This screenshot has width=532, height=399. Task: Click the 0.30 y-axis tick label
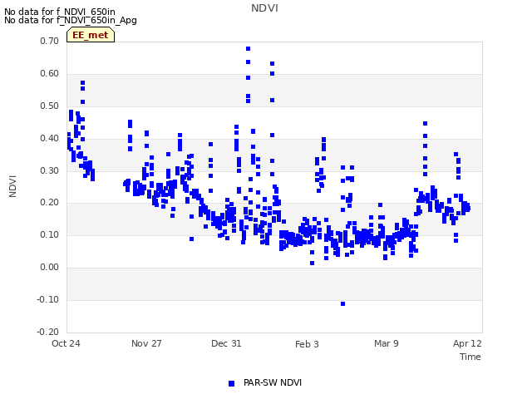(49, 170)
